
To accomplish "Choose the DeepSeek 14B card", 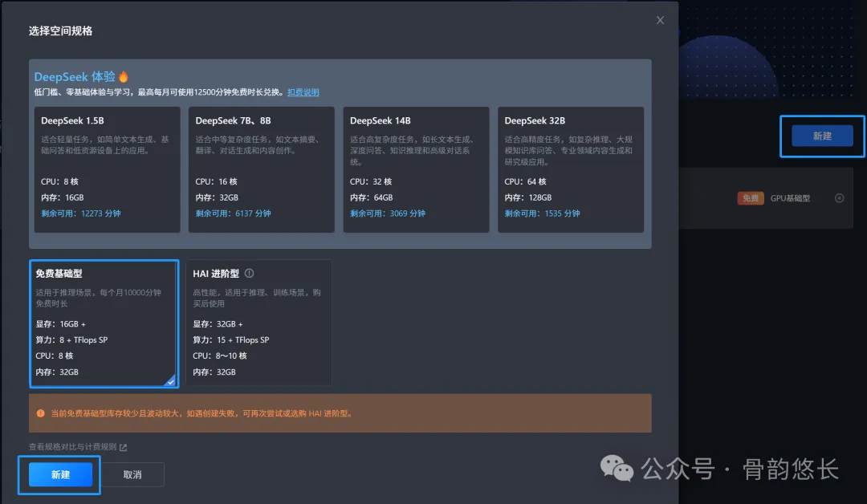I will [x=416, y=169].
